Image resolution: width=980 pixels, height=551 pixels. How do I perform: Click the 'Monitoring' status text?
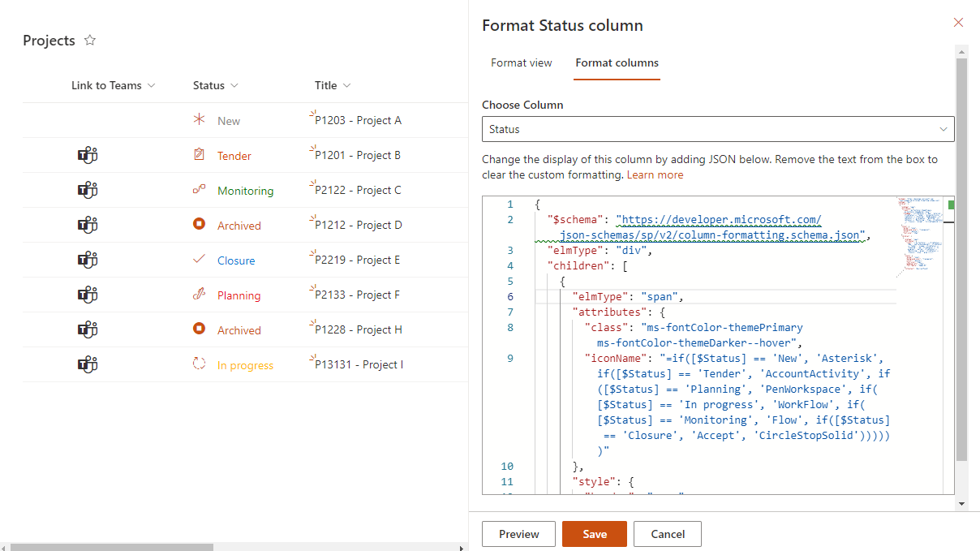pos(246,191)
